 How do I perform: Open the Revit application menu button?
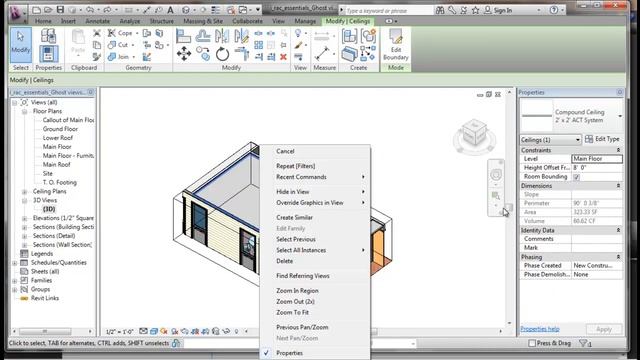click(17, 13)
